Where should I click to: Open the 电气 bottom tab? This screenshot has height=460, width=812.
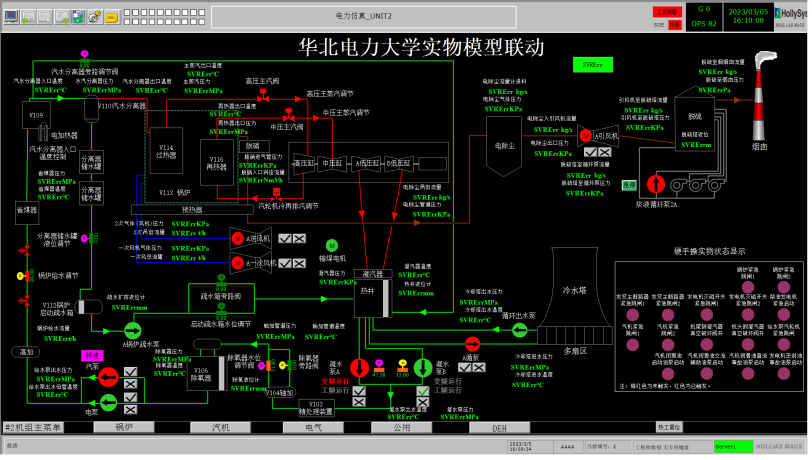[x=304, y=427]
